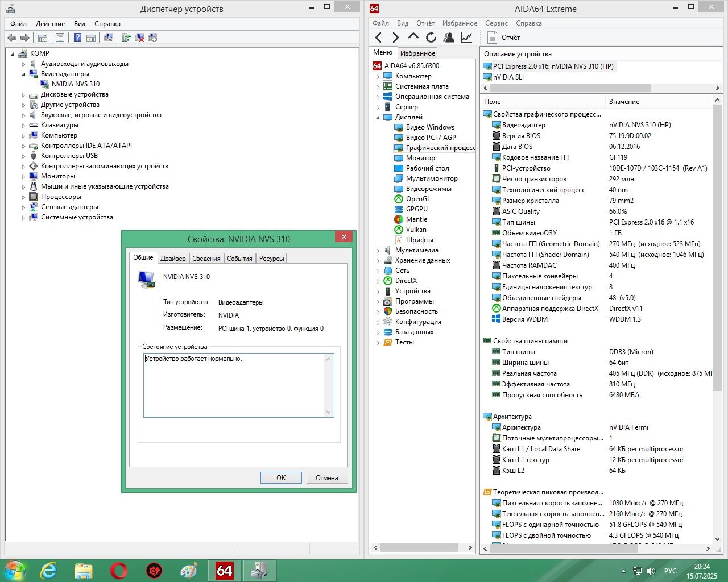Select nVIDIA SLI in device description list
The height and width of the screenshot is (582, 728).
click(508, 77)
